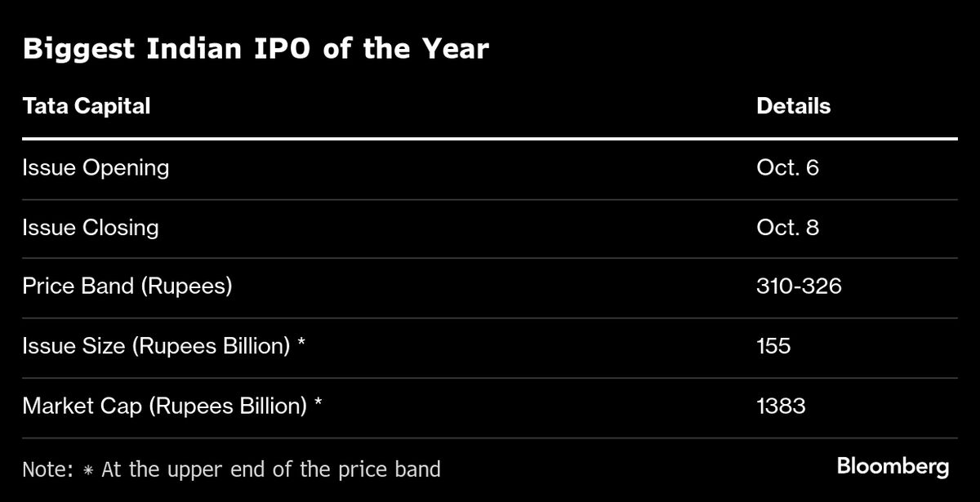Click the Oct. 6 date value

(x=787, y=168)
